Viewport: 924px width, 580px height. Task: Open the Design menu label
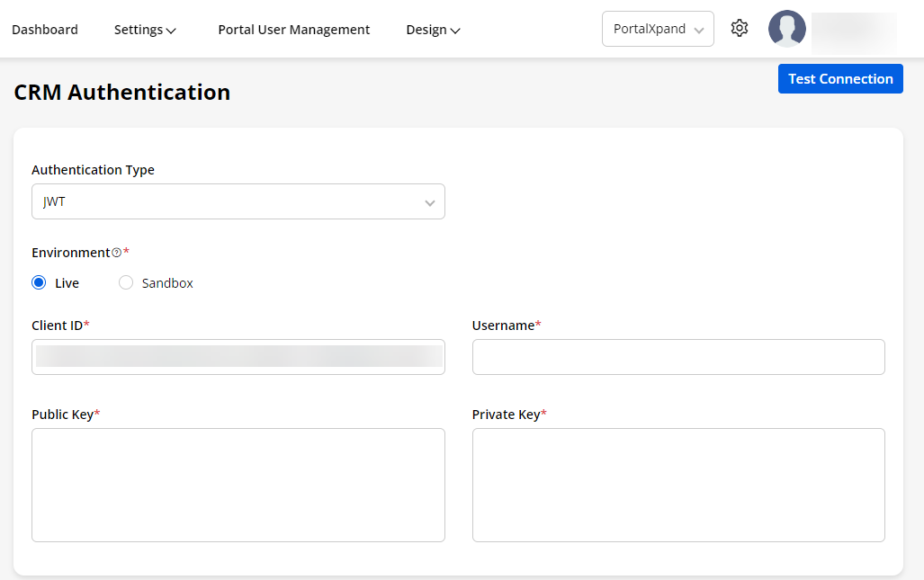[x=426, y=30]
